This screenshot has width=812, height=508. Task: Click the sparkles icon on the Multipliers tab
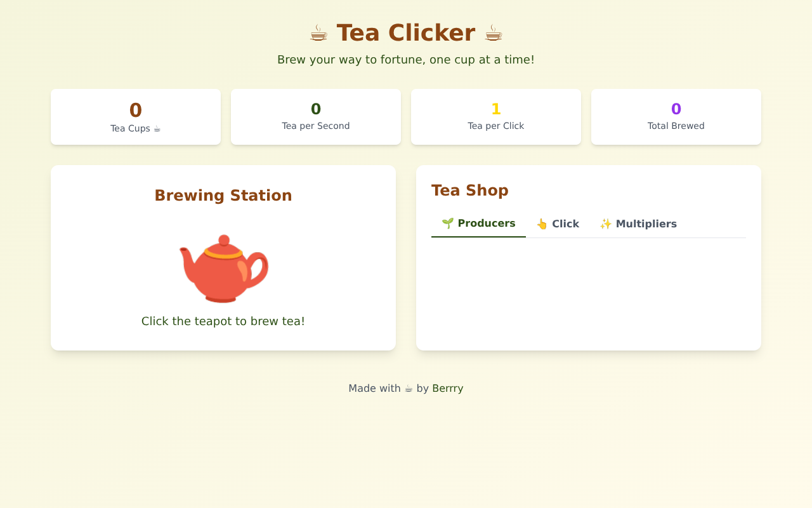point(606,224)
